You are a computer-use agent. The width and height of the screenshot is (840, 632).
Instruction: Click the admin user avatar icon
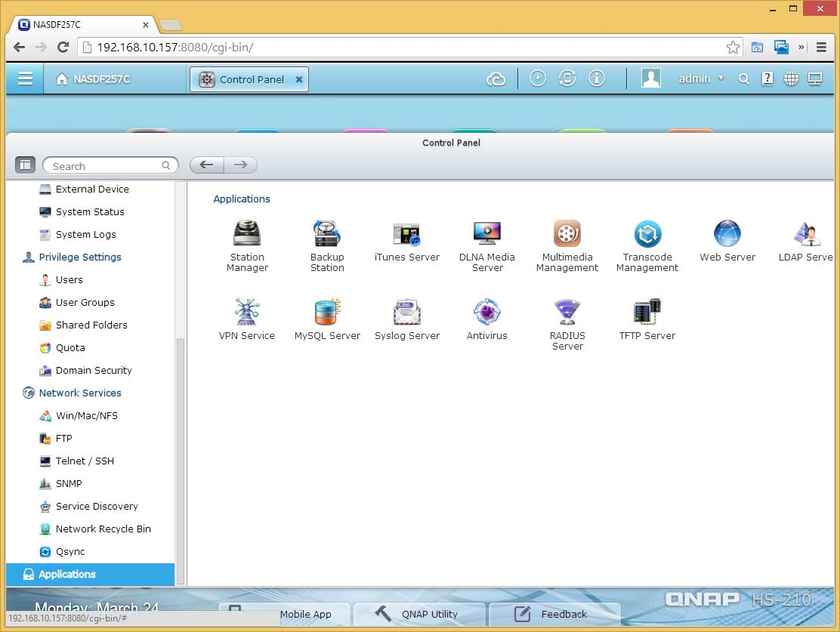click(x=651, y=79)
